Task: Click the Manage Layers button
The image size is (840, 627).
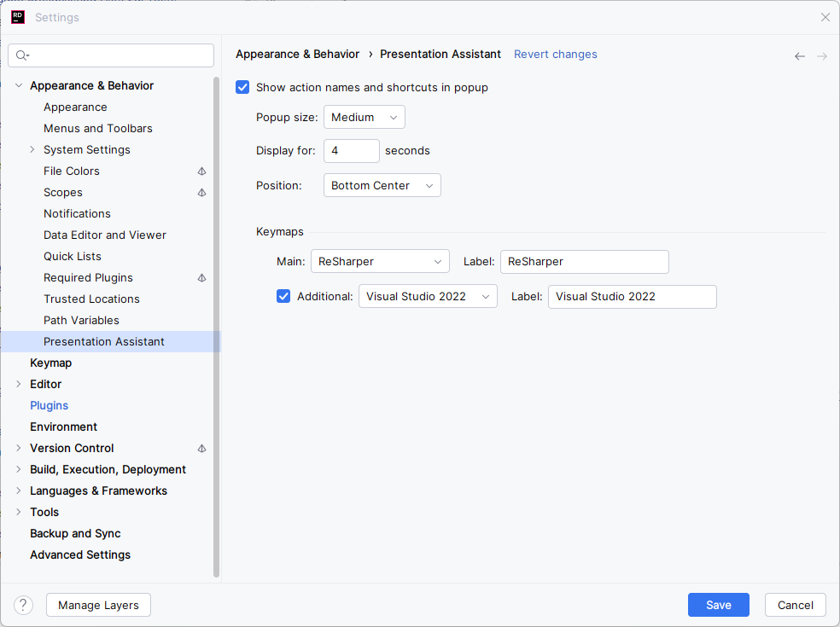Action: coord(98,604)
